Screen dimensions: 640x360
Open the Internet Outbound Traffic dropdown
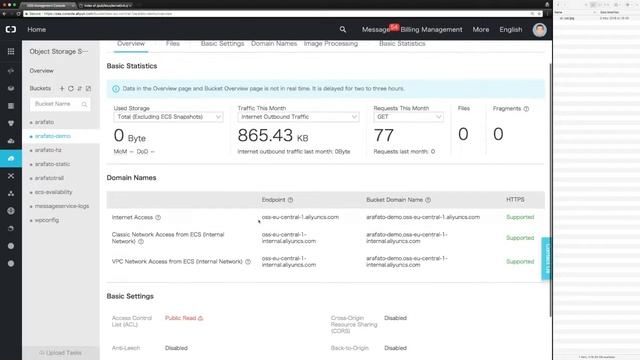coord(298,117)
